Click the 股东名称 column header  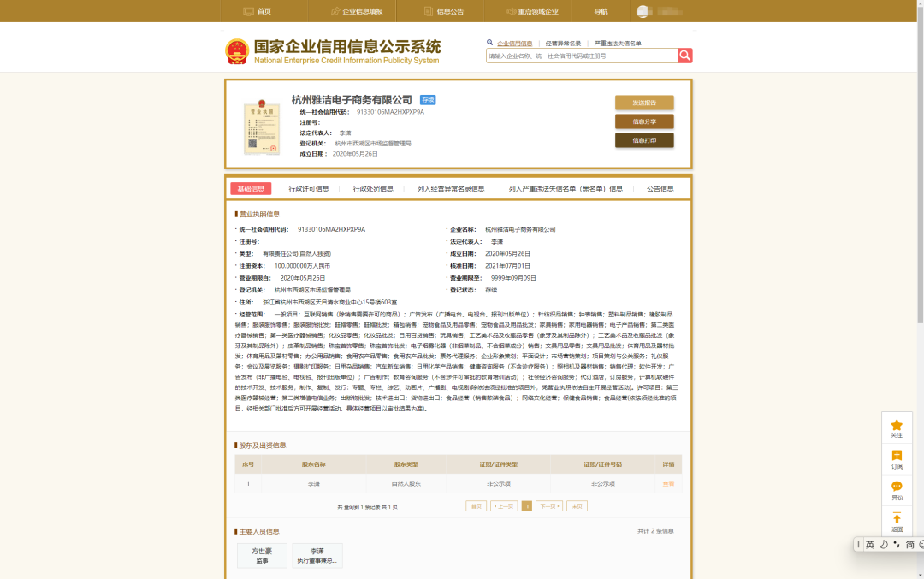point(313,464)
